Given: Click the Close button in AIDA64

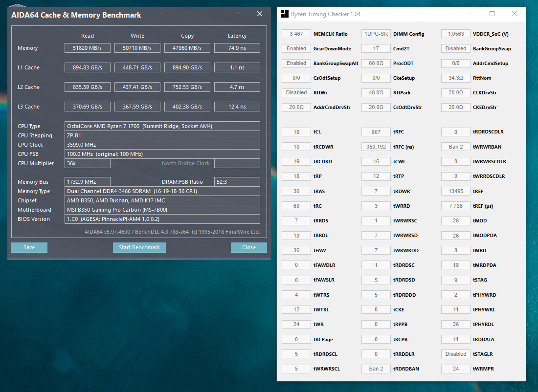Looking at the screenshot, I should (249, 247).
